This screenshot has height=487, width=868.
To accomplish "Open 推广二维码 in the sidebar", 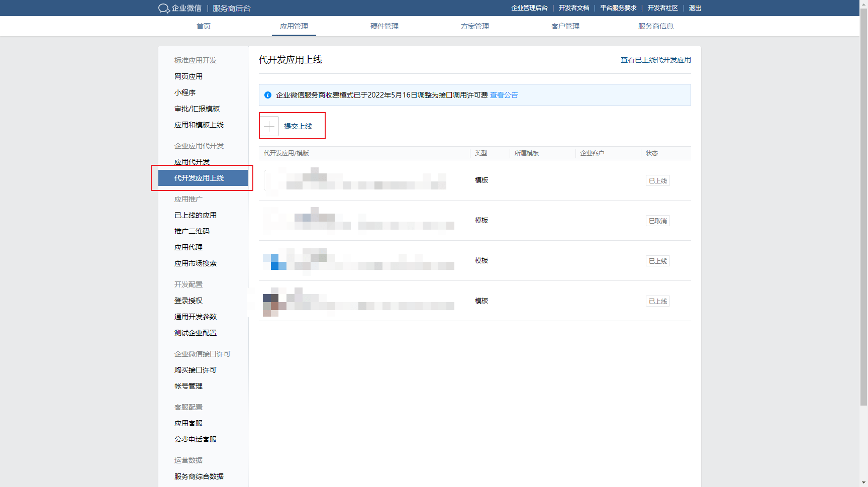I will (x=192, y=231).
